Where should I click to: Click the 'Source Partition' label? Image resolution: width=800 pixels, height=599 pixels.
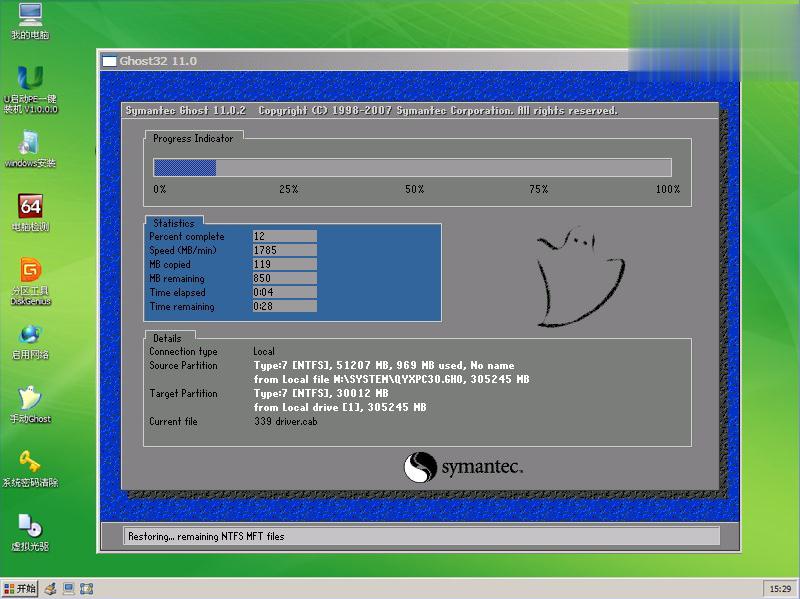point(183,365)
